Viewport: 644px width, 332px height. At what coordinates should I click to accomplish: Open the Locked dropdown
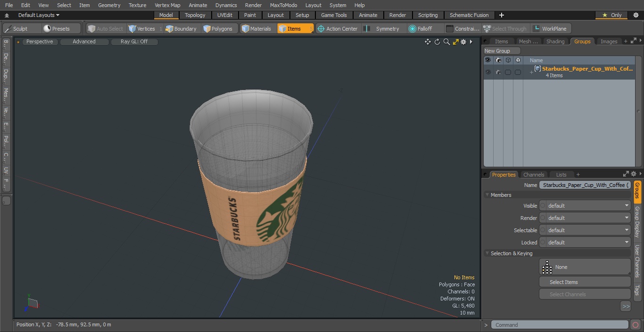coord(588,243)
